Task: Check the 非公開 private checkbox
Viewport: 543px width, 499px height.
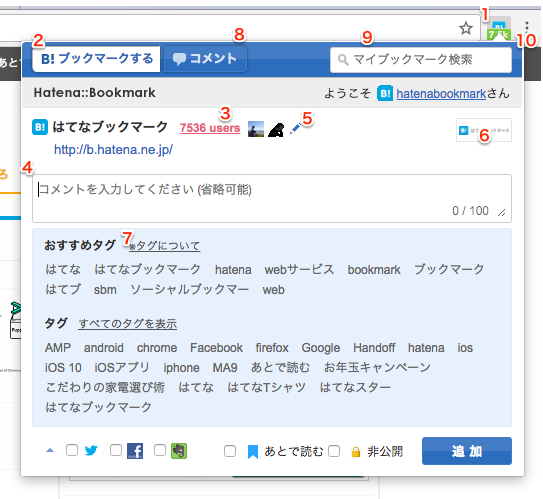Action: pos(334,451)
